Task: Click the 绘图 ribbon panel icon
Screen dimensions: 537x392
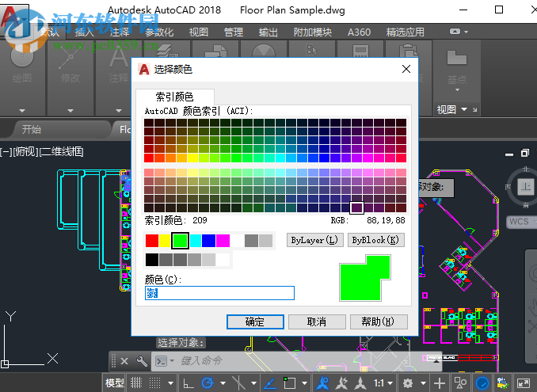Action: (22, 55)
